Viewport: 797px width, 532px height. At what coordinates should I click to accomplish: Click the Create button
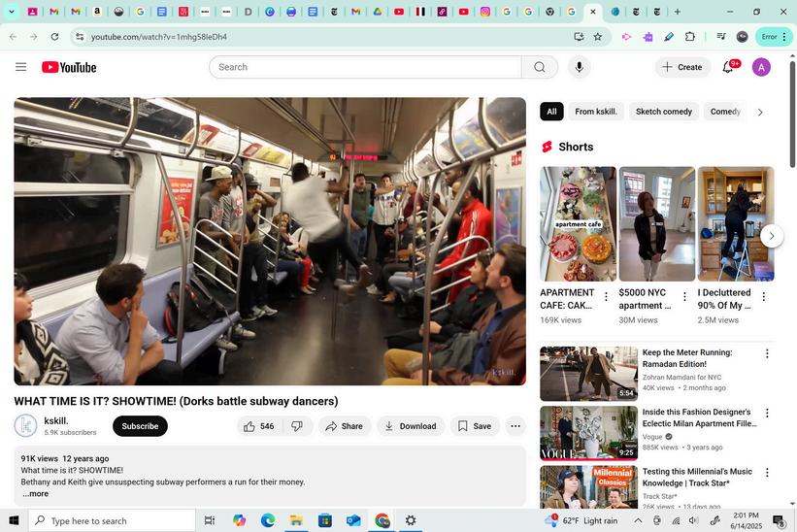pyautogui.click(x=682, y=67)
